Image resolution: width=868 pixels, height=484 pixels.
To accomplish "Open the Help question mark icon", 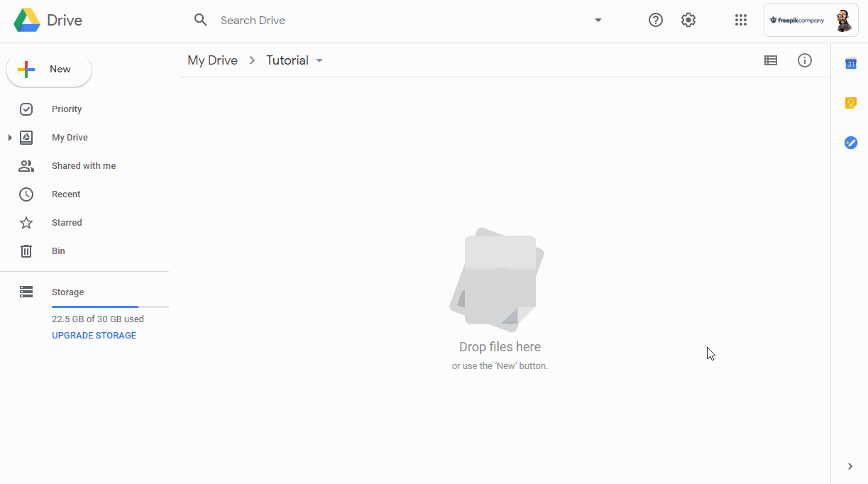I will pos(656,20).
